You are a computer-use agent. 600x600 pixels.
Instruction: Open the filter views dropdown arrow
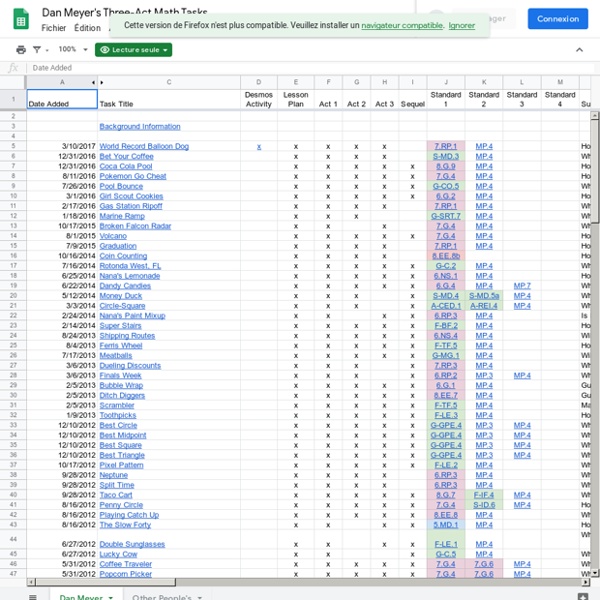(47, 50)
